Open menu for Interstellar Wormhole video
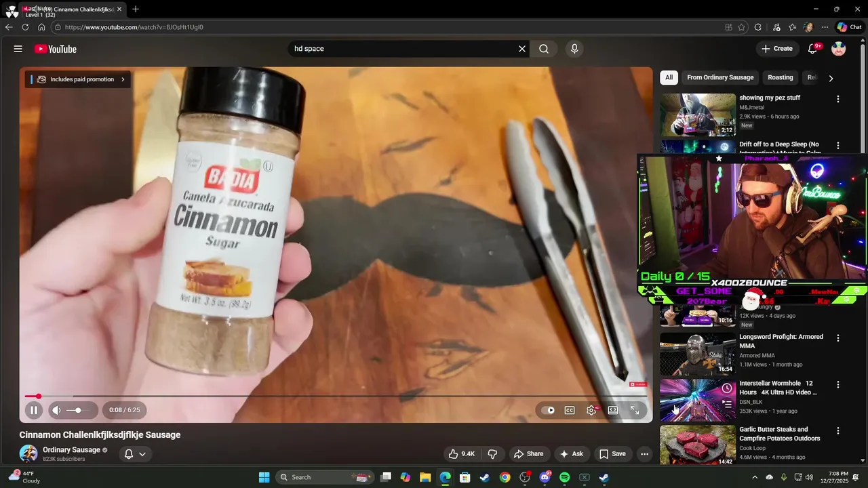 (x=838, y=384)
